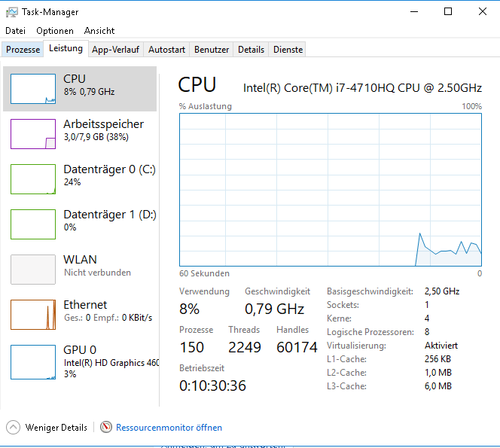Click the Intel(R) Core(TM) i7-4710HQ processor name
This screenshot has height=448, width=500.
coord(362,88)
